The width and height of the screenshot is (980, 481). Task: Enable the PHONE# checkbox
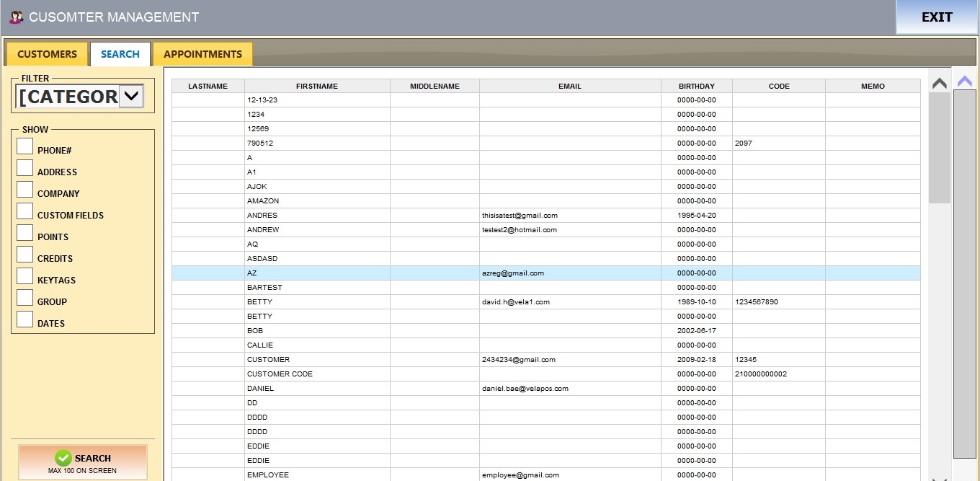[25, 146]
